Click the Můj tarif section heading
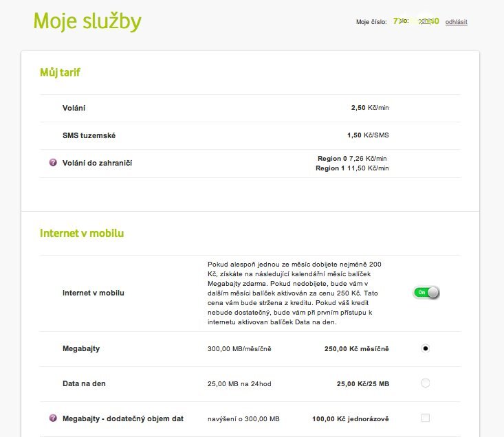The image size is (504, 437). (61, 72)
